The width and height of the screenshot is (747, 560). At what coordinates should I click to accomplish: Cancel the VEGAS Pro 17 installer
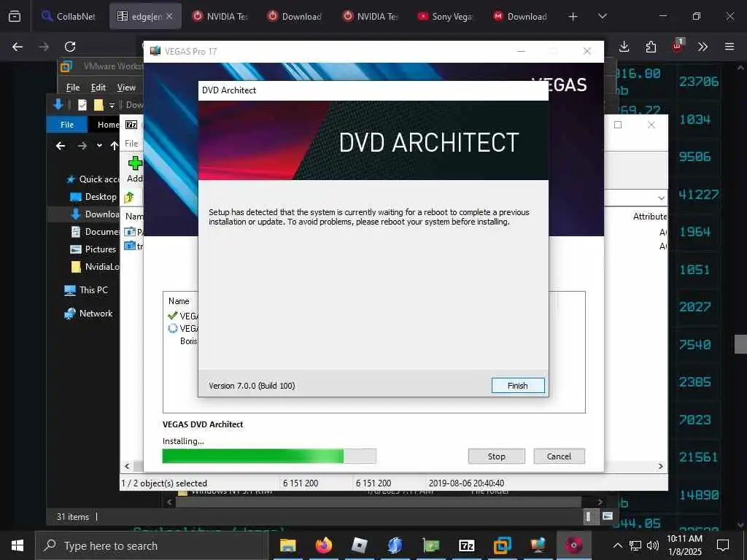click(559, 456)
